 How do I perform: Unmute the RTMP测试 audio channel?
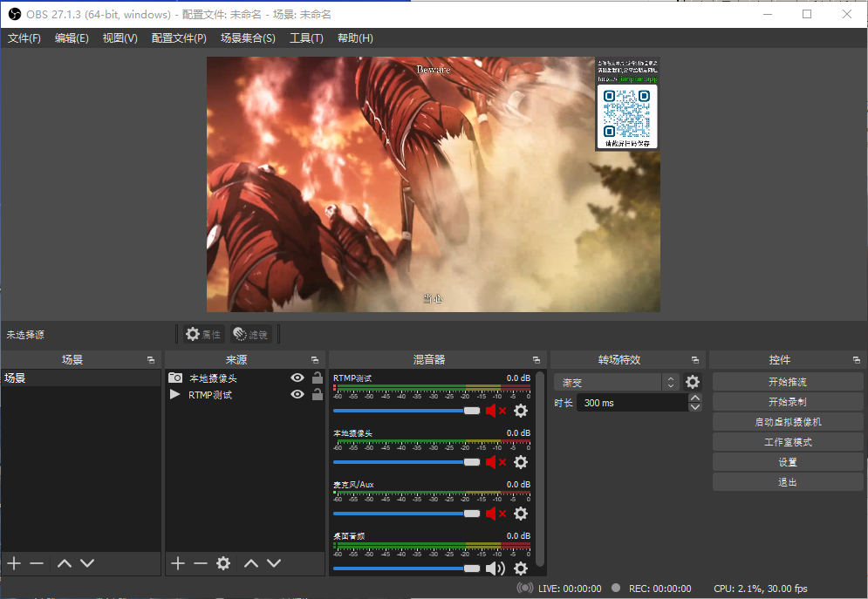tap(496, 411)
